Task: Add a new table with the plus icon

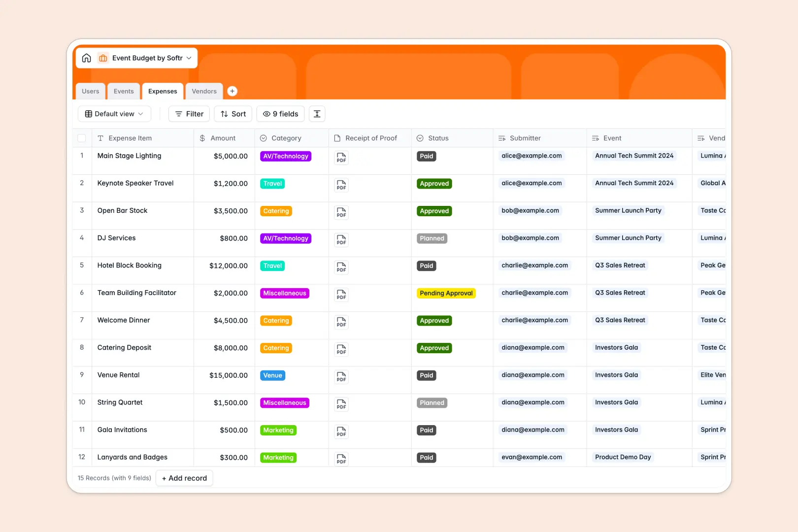Action: click(232, 91)
